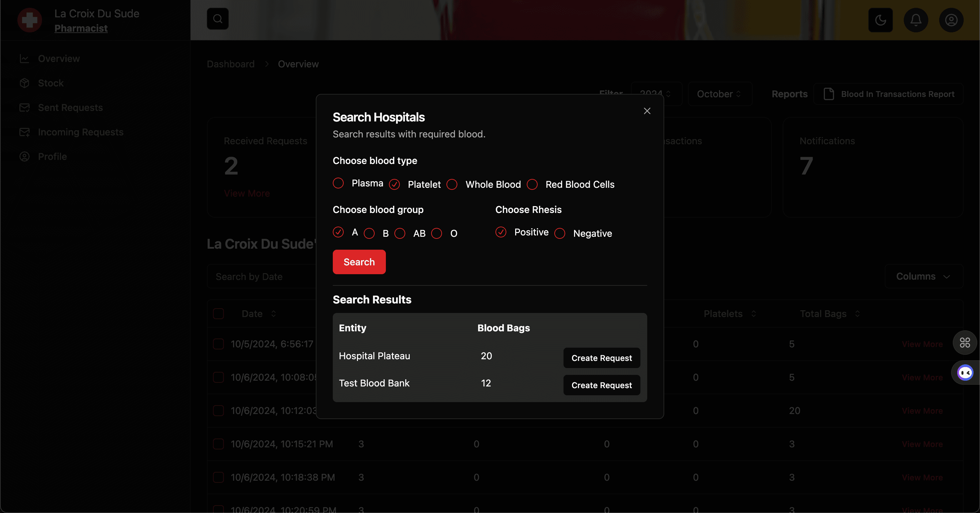Toggle dark mode moon icon
Image resolution: width=980 pixels, height=513 pixels.
[880, 20]
